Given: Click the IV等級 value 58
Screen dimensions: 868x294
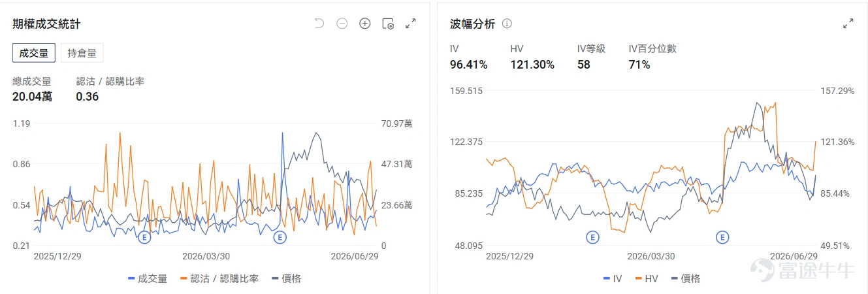Looking at the screenshot, I should pyautogui.click(x=584, y=65).
